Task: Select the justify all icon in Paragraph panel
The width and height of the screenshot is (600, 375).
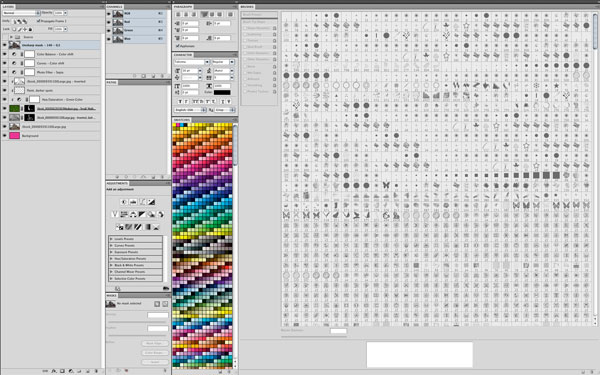Action: pos(230,15)
